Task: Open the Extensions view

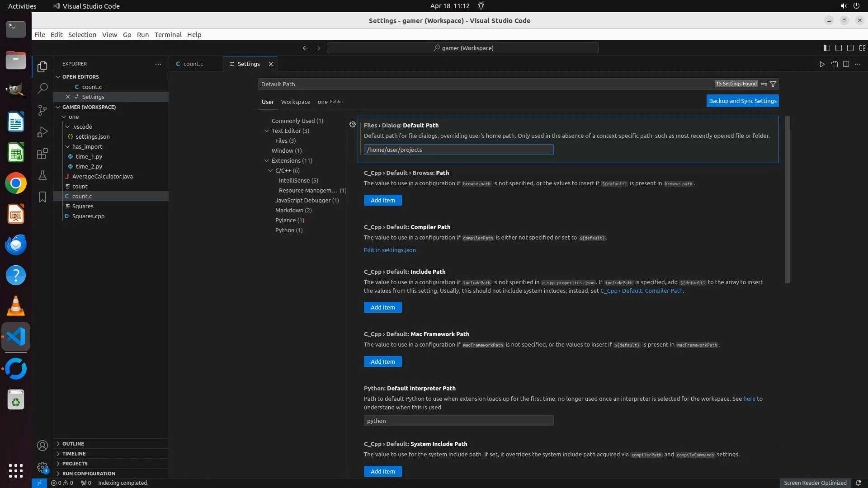Action: tap(42, 154)
